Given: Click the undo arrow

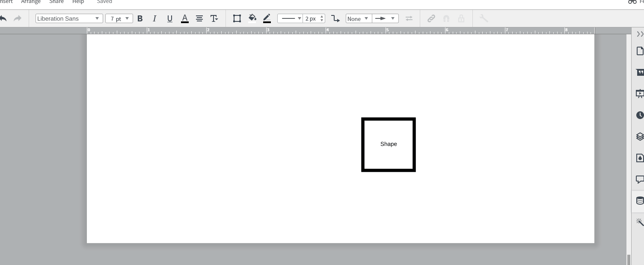Looking at the screenshot, I should pos(3,18).
